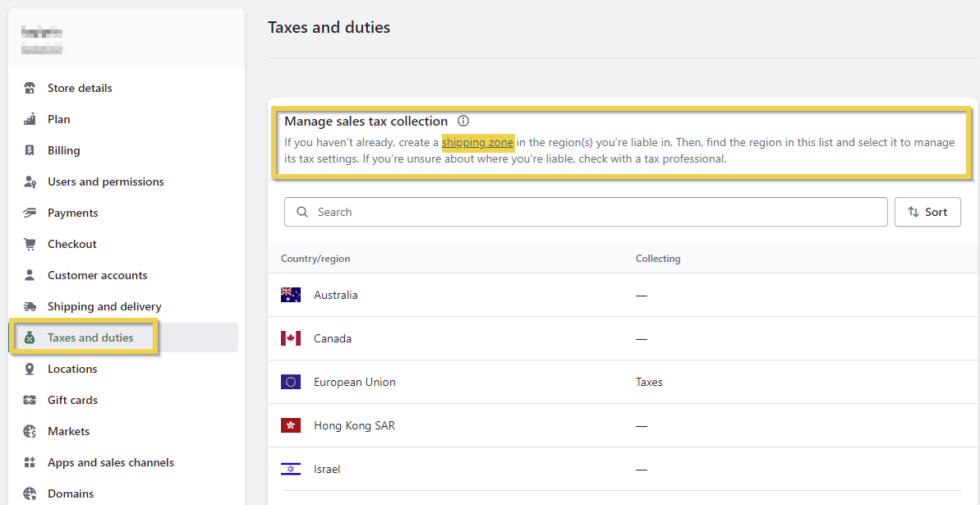Image resolution: width=980 pixels, height=505 pixels.
Task: Go to Customer accounts settings
Action: coord(97,275)
